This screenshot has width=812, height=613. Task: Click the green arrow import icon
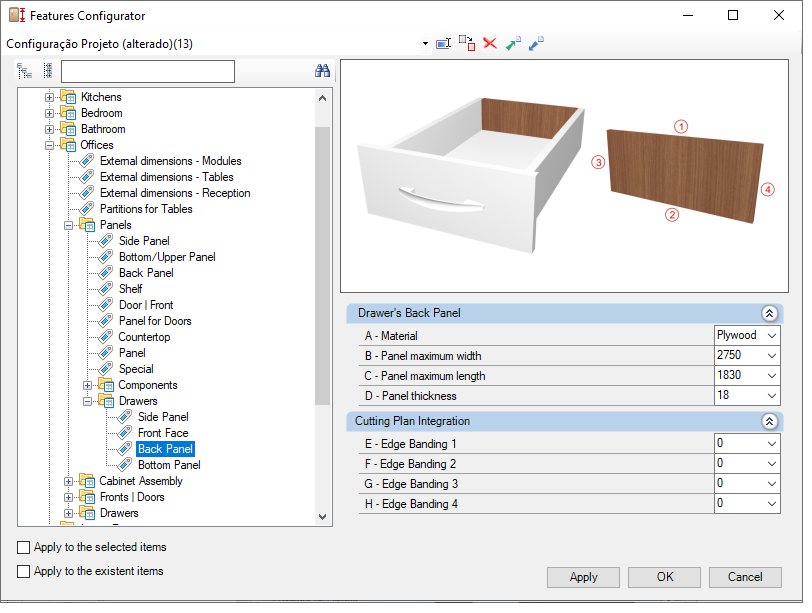pyautogui.click(x=513, y=43)
